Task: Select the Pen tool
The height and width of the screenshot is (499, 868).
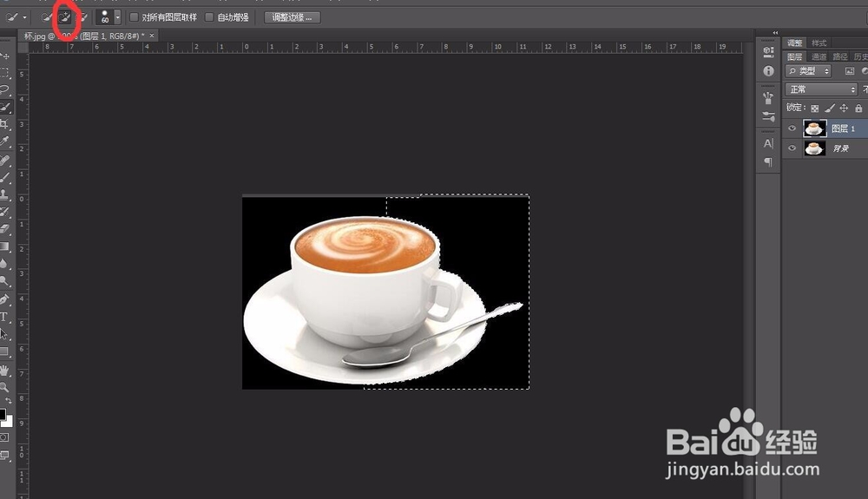Action: [x=4, y=299]
